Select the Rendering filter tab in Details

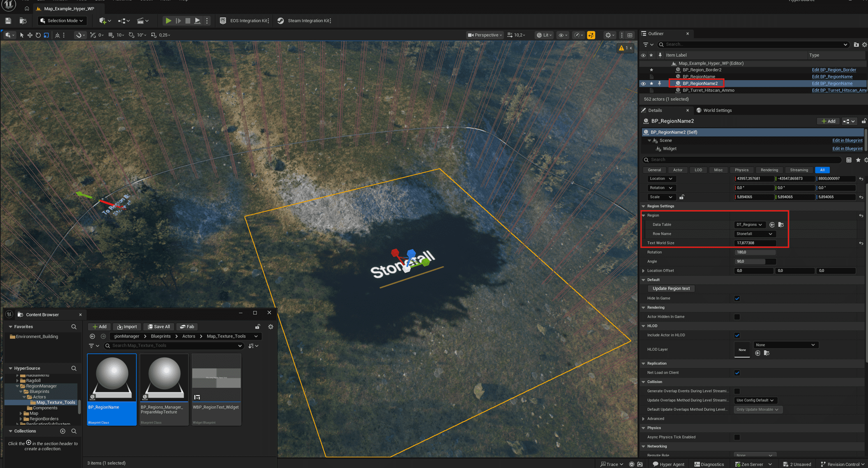click(769, 170)
